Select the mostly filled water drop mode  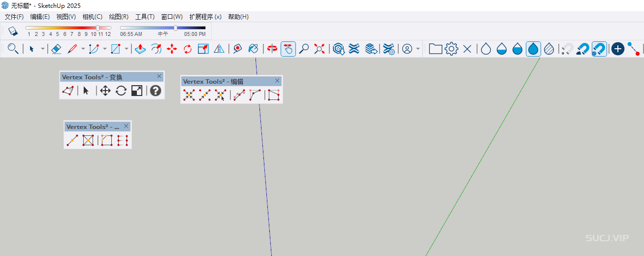coord(517,49)
